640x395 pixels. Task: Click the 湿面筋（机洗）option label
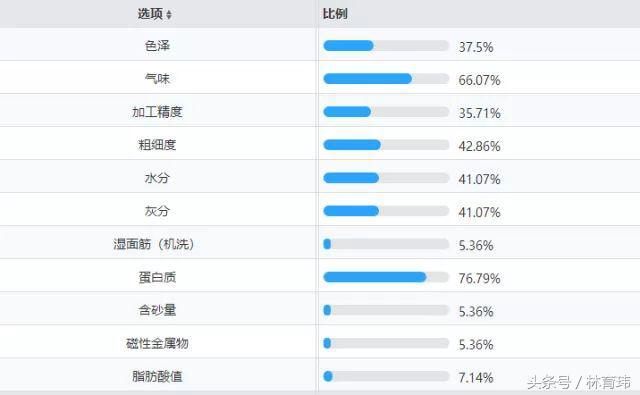click(x=153, y=244)
